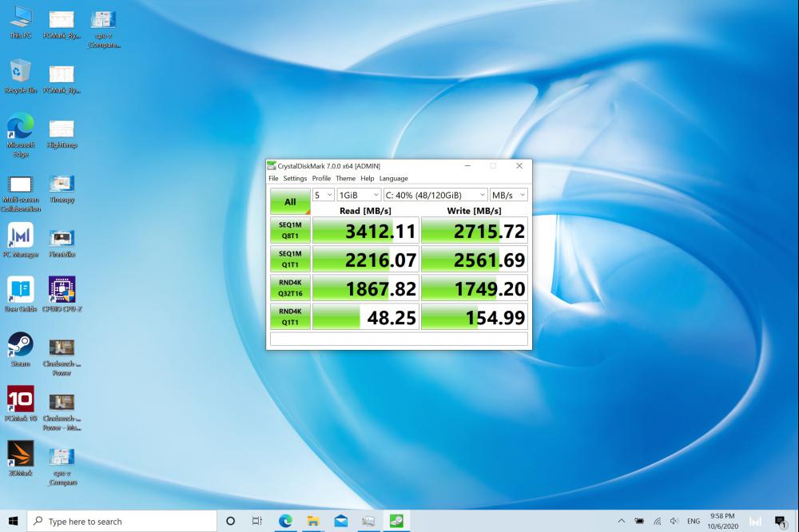Click the 154.99 write result

pos(475,317)
